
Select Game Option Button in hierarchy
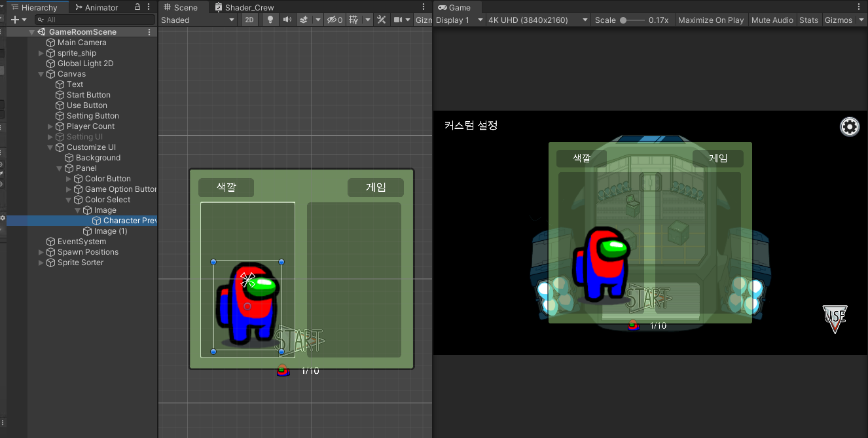click(x=120, y=189)
